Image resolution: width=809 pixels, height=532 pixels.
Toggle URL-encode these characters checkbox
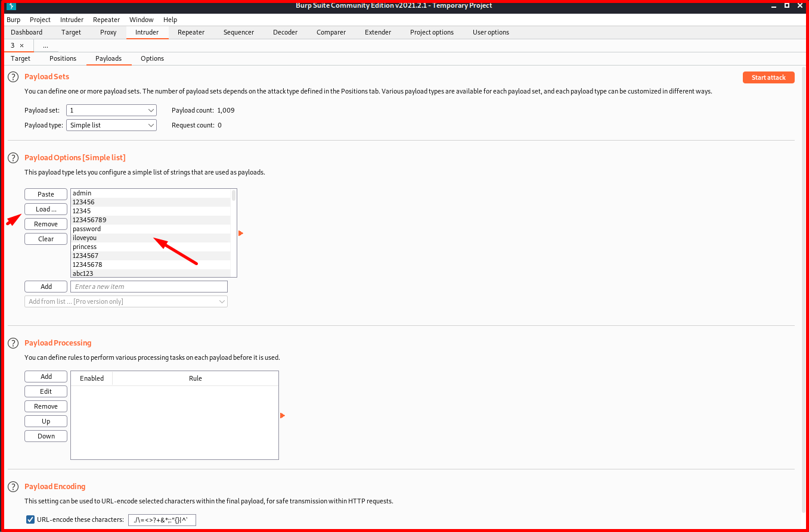[30, 519]
